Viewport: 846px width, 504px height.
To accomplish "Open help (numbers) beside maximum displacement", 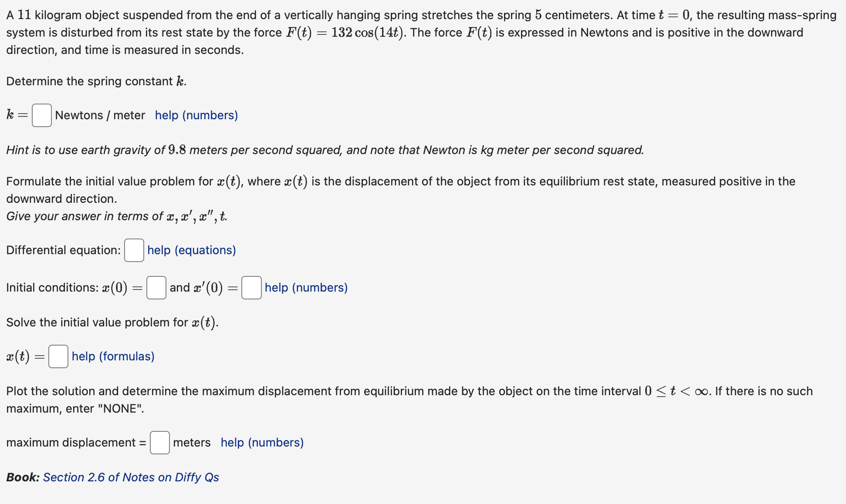I will pyautogui.click(x=261, y=443).
